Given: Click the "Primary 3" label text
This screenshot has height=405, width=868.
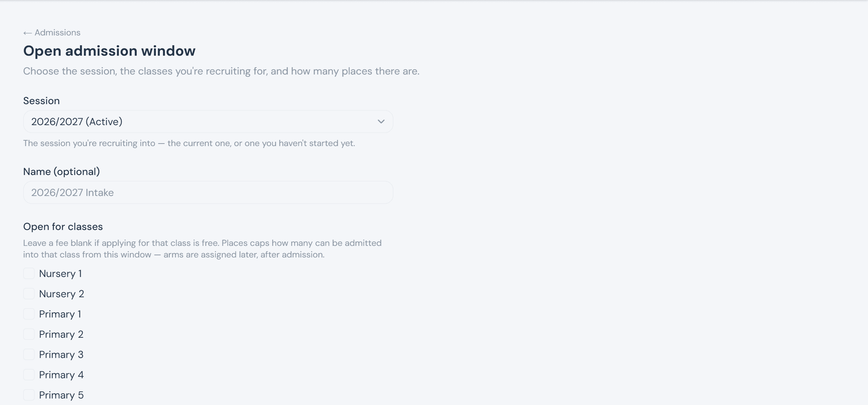Looking at the screenshot, I should click(x=61, y=355).
